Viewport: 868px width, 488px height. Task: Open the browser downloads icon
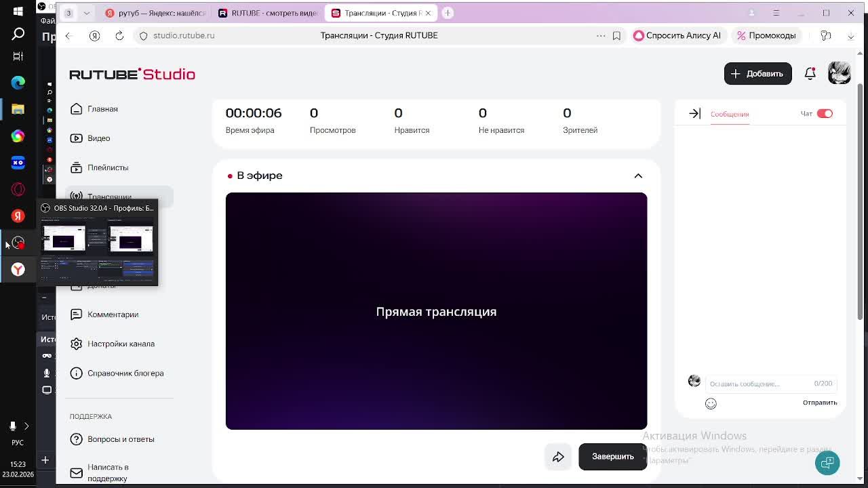coord(851,35)
